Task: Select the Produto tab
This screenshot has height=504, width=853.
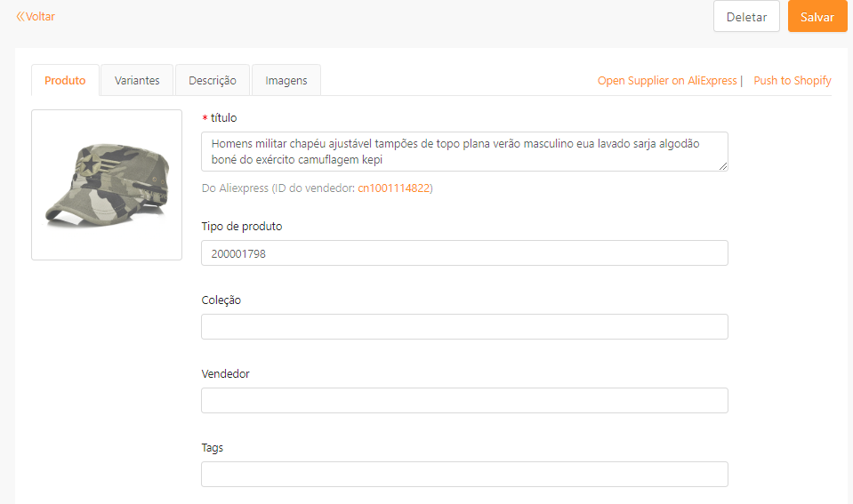Action: pos(65,81)
